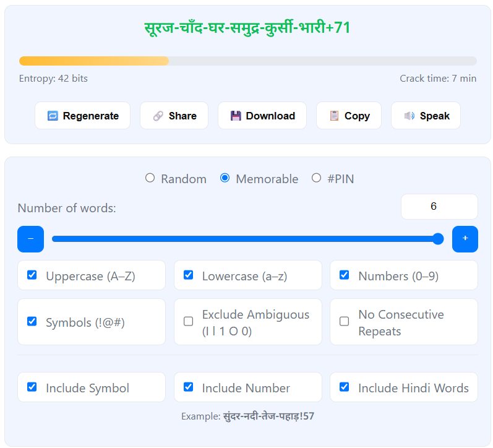Image resolution: width=493 pixels, height=448 pixels.
Task: Click the example password text
Action: [268, 416]
